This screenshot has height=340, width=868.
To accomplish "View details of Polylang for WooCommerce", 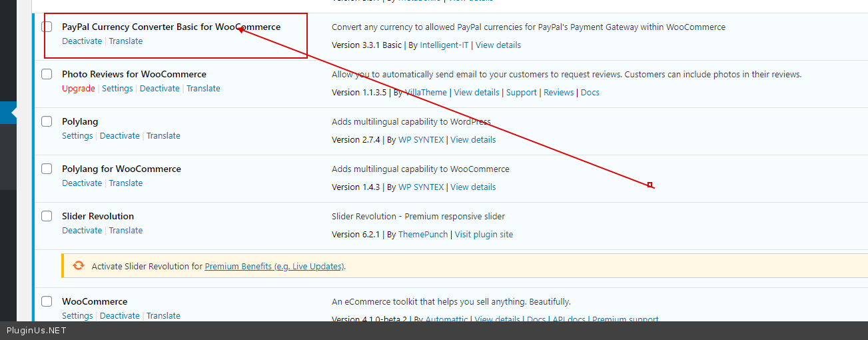I will [473, 187].
